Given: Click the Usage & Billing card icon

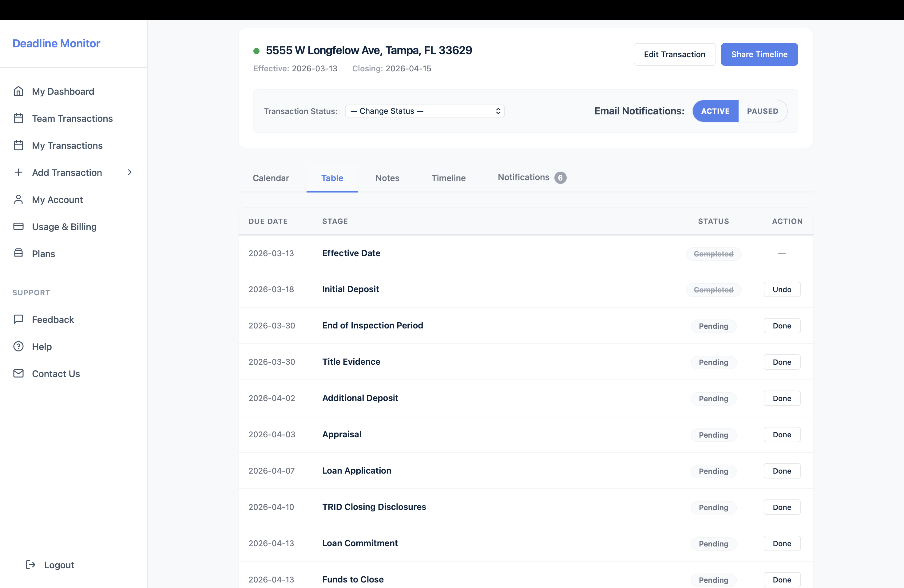Looking at the screenshot, I should (x=18, y=226).
